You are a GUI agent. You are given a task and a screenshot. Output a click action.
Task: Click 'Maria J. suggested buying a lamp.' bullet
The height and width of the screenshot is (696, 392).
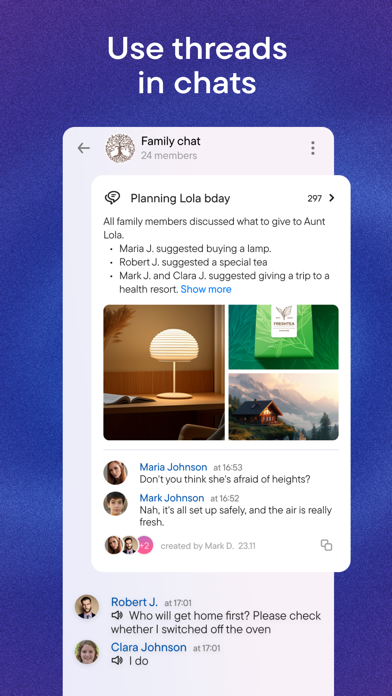coord(195,248)
